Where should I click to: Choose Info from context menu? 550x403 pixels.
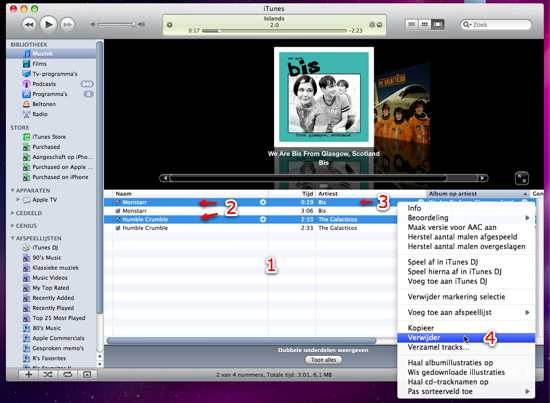(x=466, y=208)
